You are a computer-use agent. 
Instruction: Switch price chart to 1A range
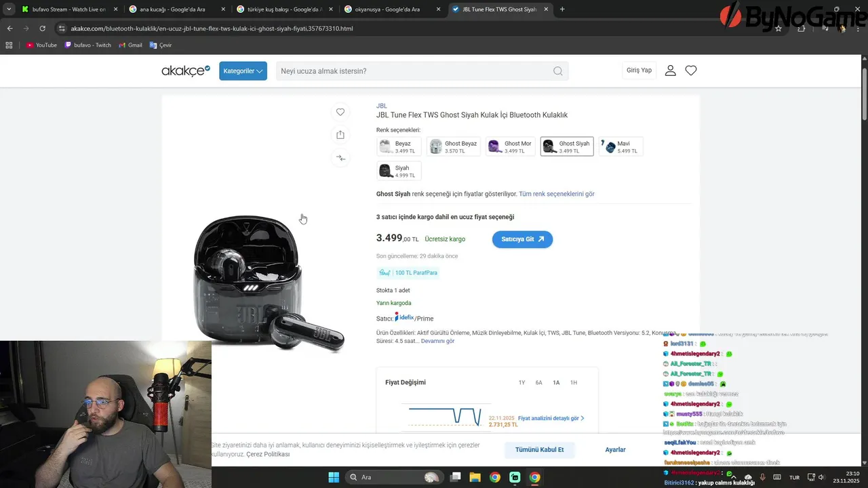click(x=556, y=383)
